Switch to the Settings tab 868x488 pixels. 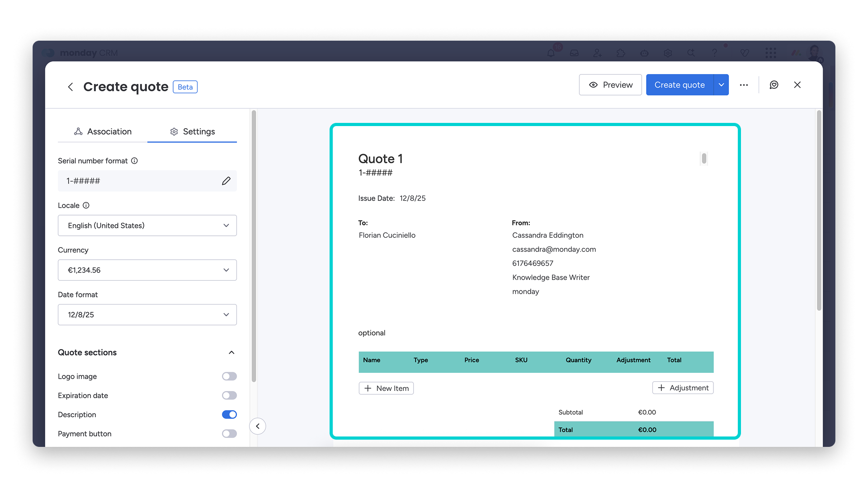[192, 131]
